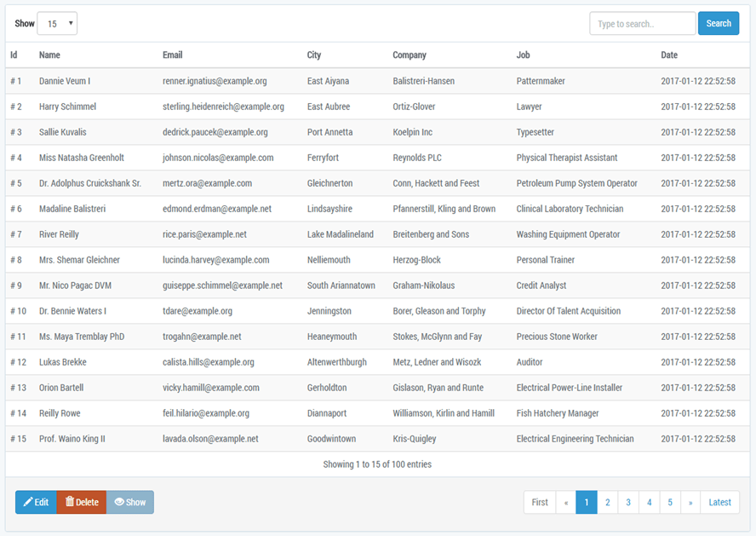Sort by the Email column header
Screen dimensions: 756x536
coord(173,55)
